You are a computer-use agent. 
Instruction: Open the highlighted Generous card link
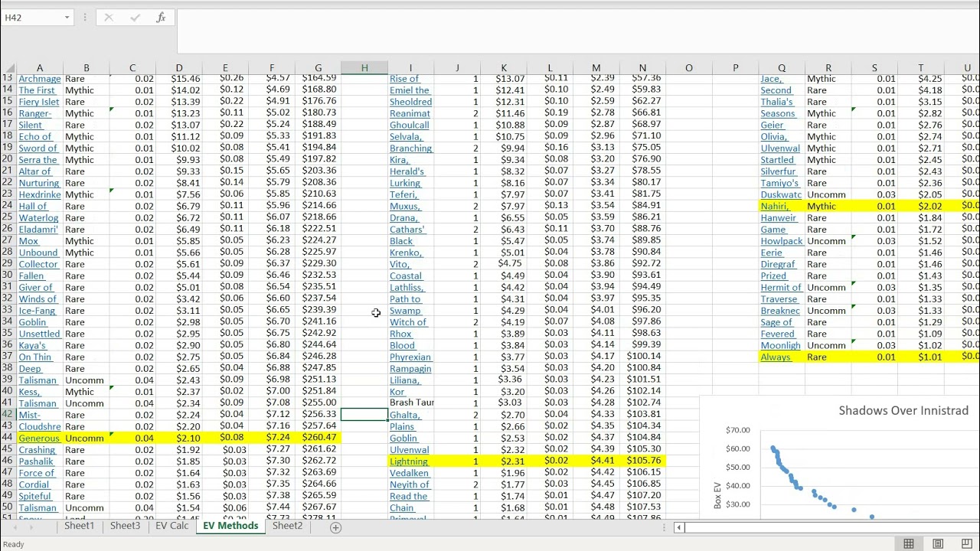39,439
